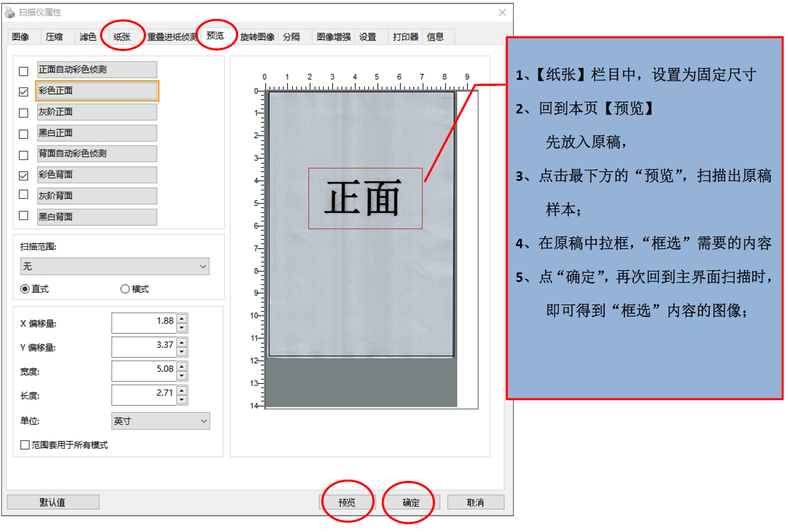Switch to the 纸张 tab
The image size is (788, 532).
click(122, 37)
